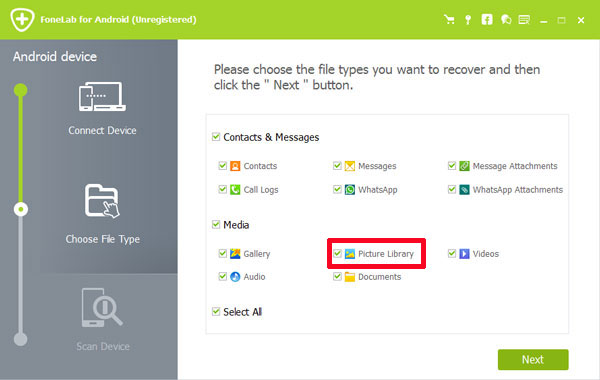Image resolution: width=600 pixels, height=380 pixels.
Task: Click the Connect Device step icon
Action: pyautogui.click(x=102, y=97)
